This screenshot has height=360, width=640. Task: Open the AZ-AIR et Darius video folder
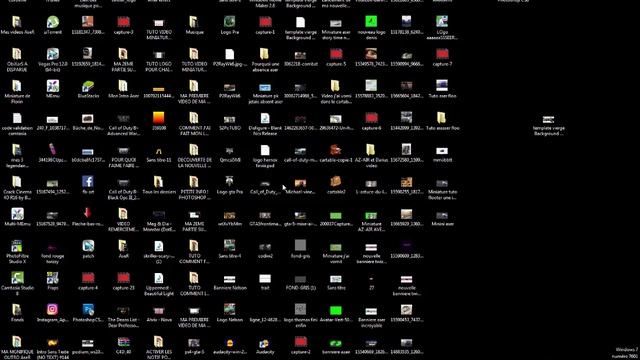371,150
